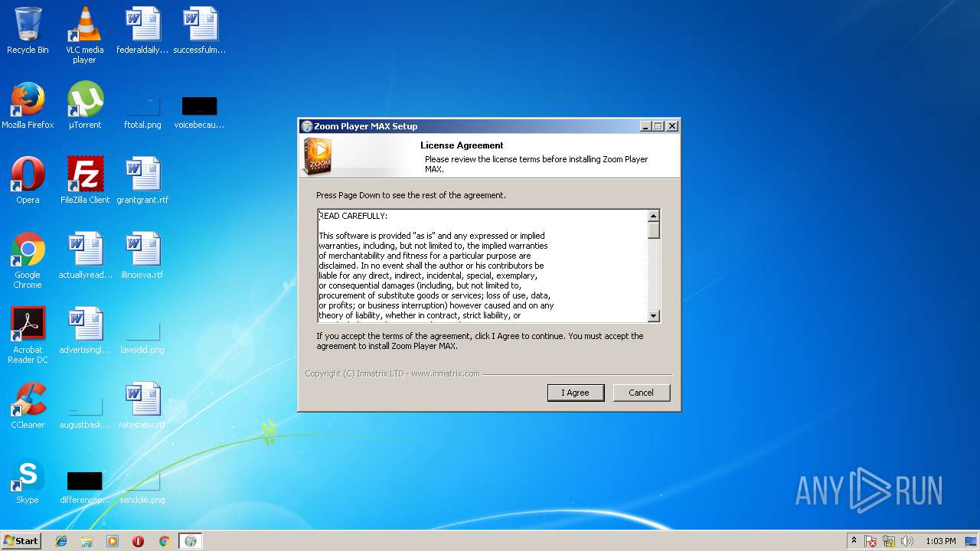Open the Opera taskbar icon
Screen dimensions: 980x551
coord(139,541)
